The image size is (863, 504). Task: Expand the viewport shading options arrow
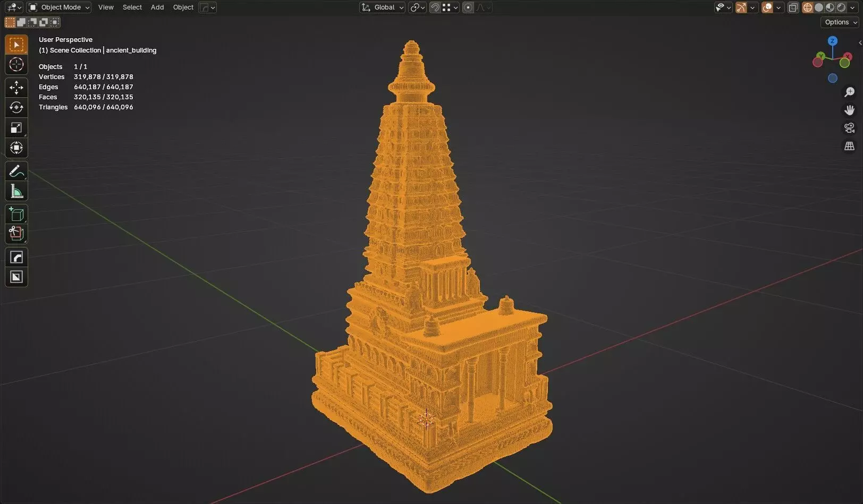(x=852, y=7)
